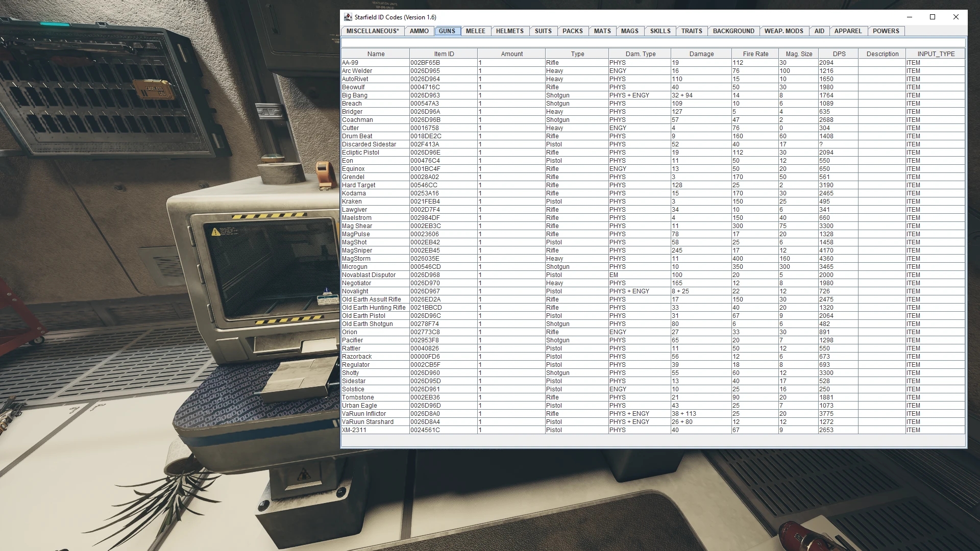Switch to the AMMO tab
This screenshot has height=551, width=980.
419,31
